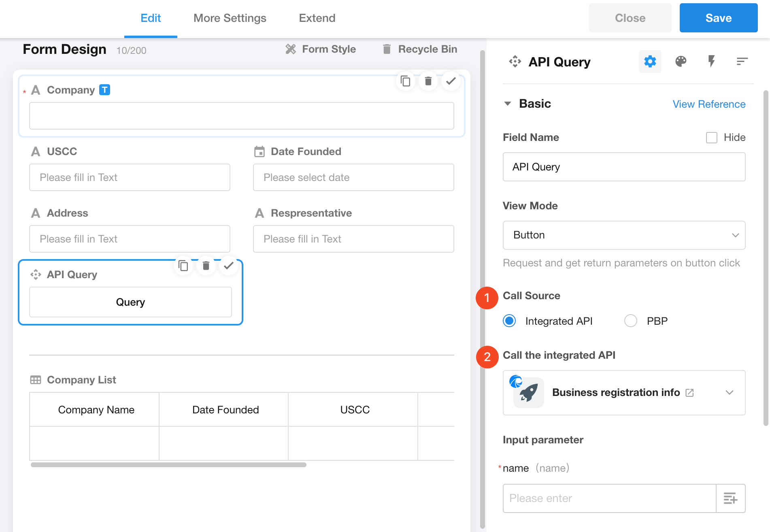Viewport: 770px width, 532px height.
Task: Click the name parameter field-picker icon
Action: [x=730, y=498]
